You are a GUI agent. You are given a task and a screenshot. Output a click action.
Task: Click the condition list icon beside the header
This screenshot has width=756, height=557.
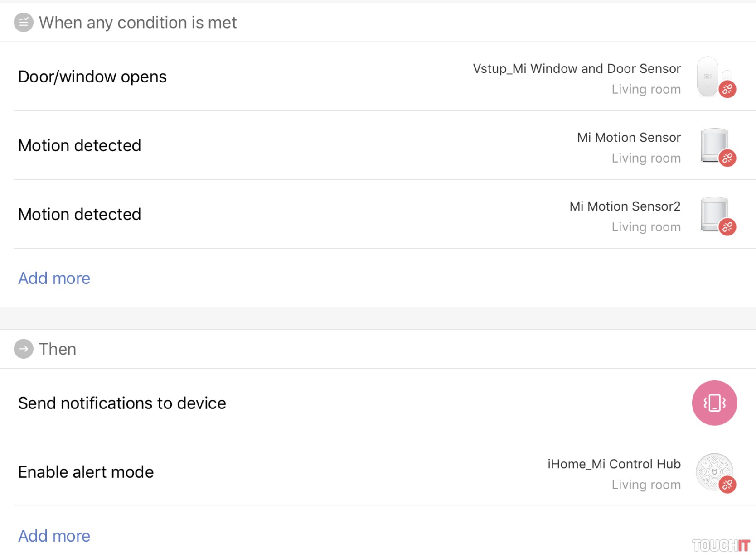pyautogui.click(x=24, y=23)
